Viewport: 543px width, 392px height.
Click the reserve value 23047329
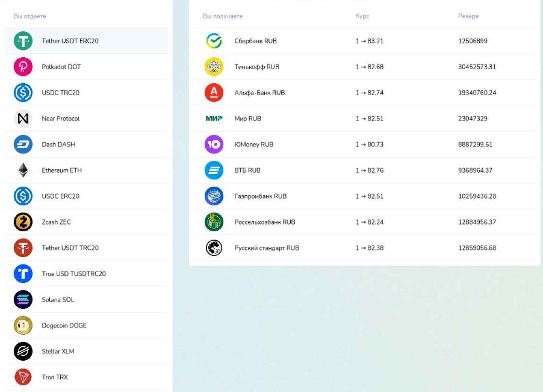[x=473, y=119]
